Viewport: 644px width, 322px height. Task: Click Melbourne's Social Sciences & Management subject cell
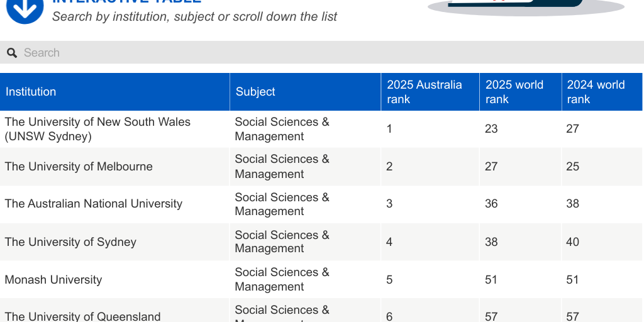[305, 166]
